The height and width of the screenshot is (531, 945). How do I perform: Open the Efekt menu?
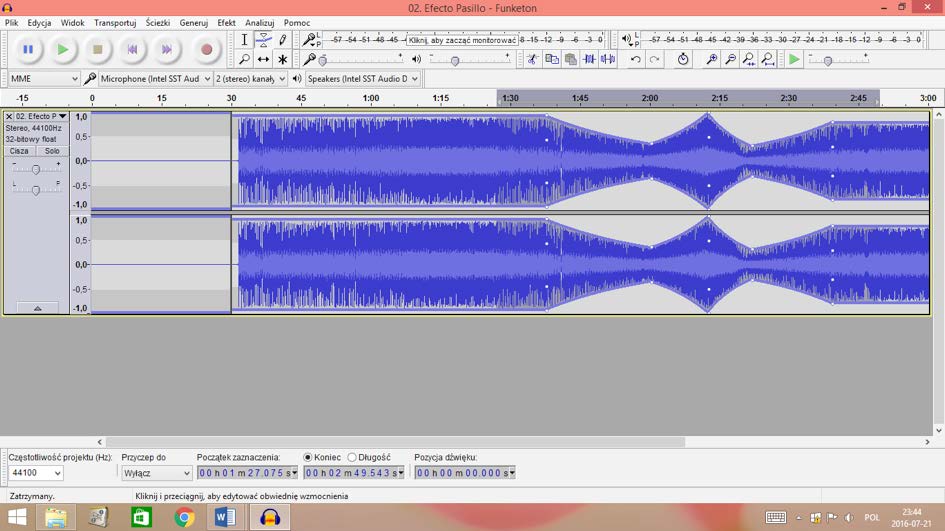227,23
